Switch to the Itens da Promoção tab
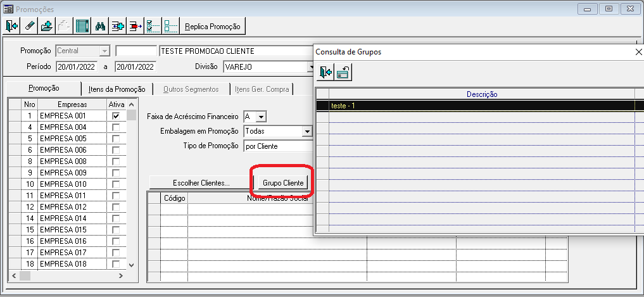 tap(117, 89)
